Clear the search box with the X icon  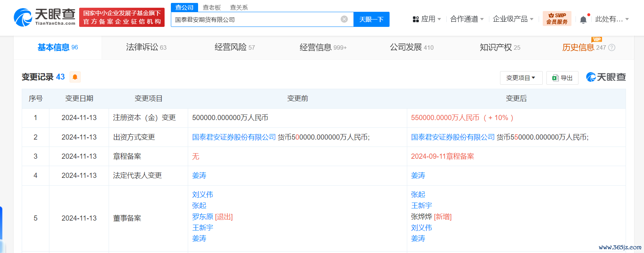(344, 19)
